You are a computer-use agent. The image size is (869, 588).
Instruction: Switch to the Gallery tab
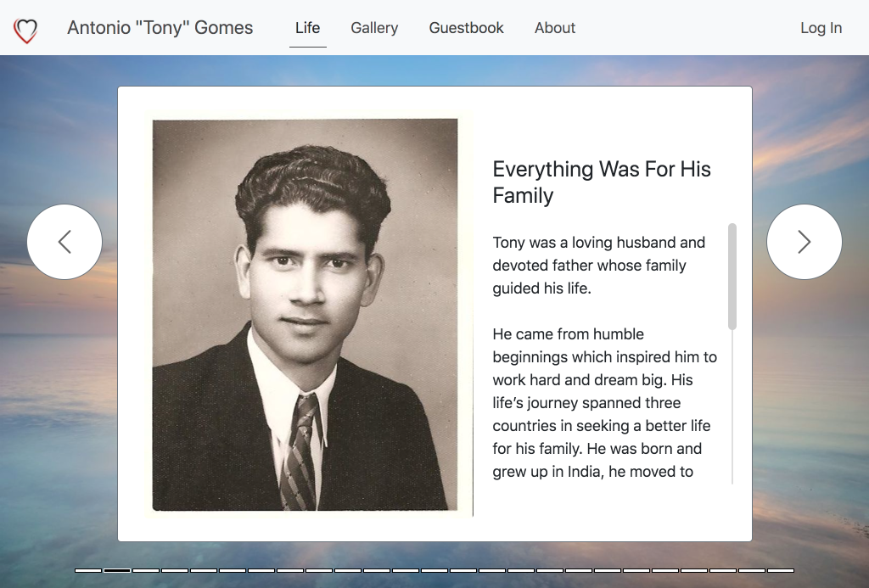374,28
